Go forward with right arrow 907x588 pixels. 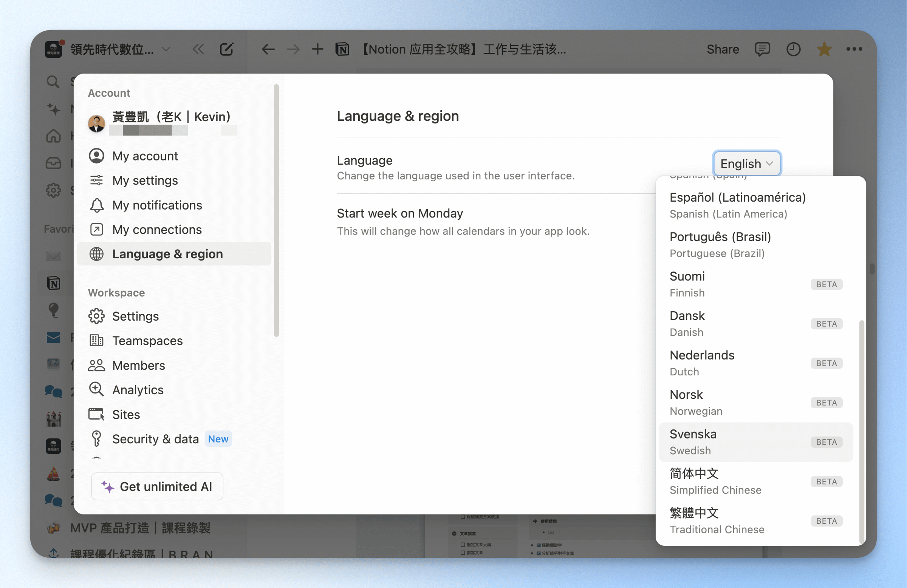(293, 49)
